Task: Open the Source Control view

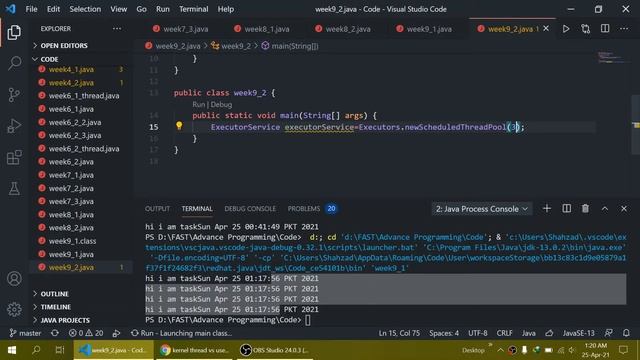Action: pos(14,95)
